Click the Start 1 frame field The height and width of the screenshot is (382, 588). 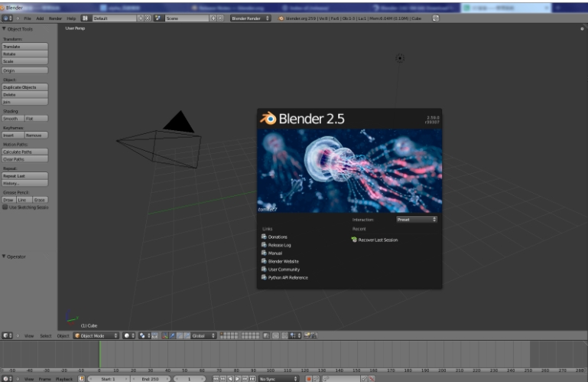click(x=109, y=379)
